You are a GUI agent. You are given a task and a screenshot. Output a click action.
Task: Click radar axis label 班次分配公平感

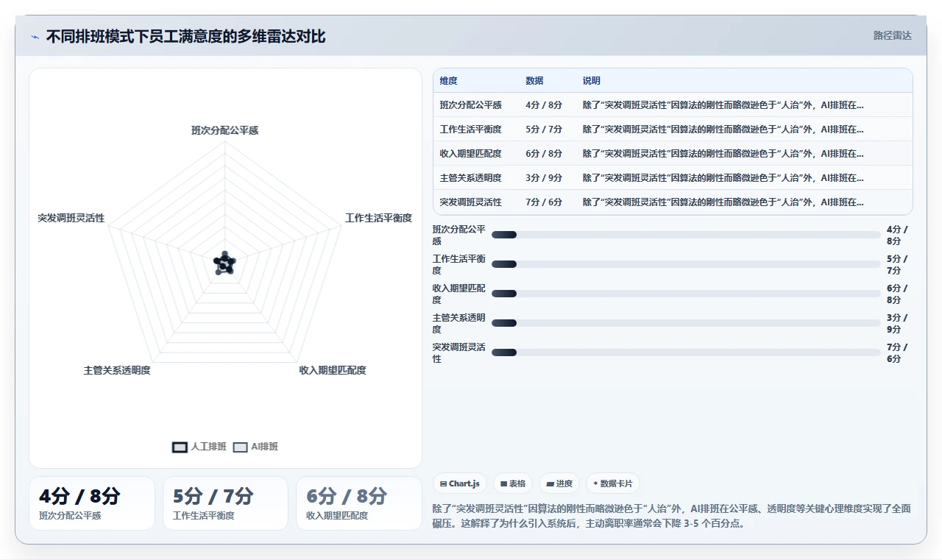(225, 130)
